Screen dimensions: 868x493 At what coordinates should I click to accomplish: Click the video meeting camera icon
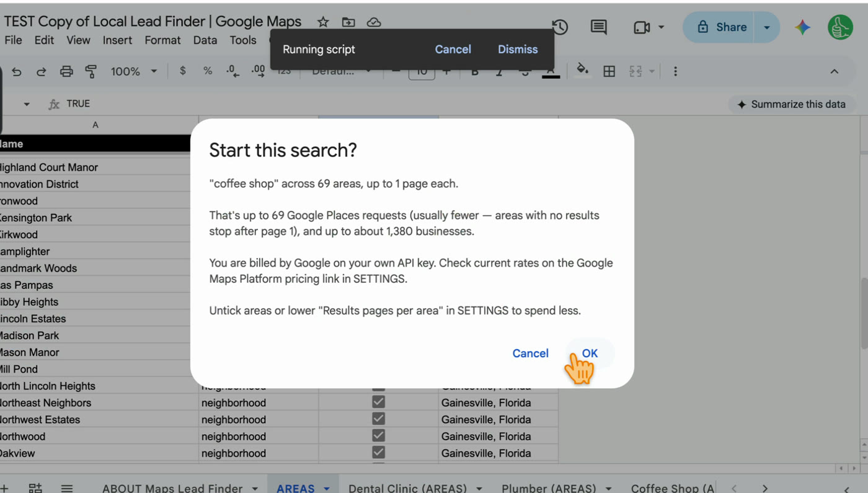[x=642, y=27]
